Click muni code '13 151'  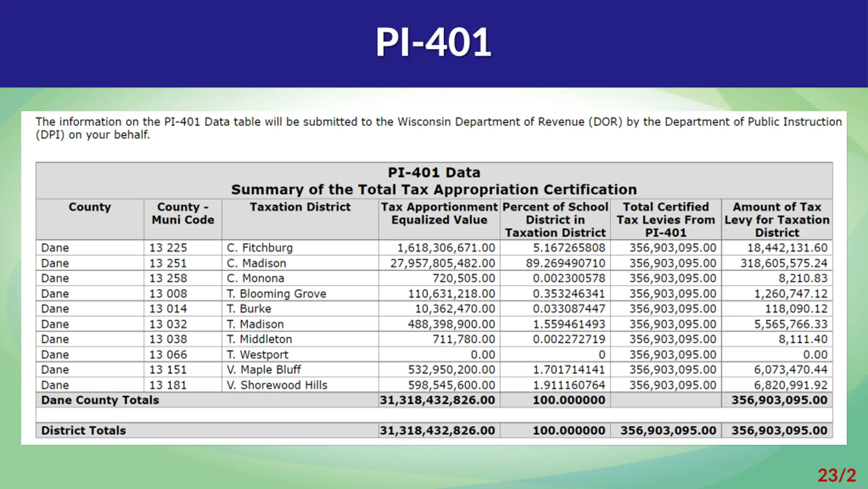(x=168, y=370)
